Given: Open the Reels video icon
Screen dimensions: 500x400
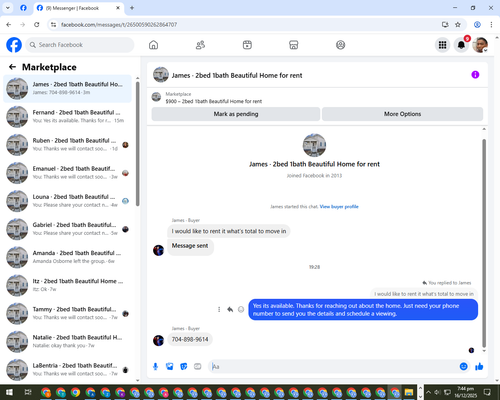Looking at the screenshot, I should click(247, 45).
